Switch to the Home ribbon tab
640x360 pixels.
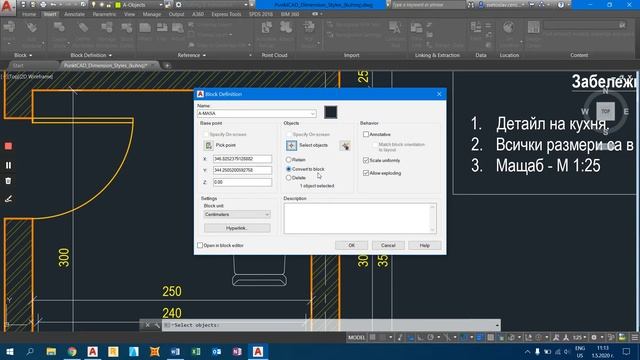click(x=29, y=14)
